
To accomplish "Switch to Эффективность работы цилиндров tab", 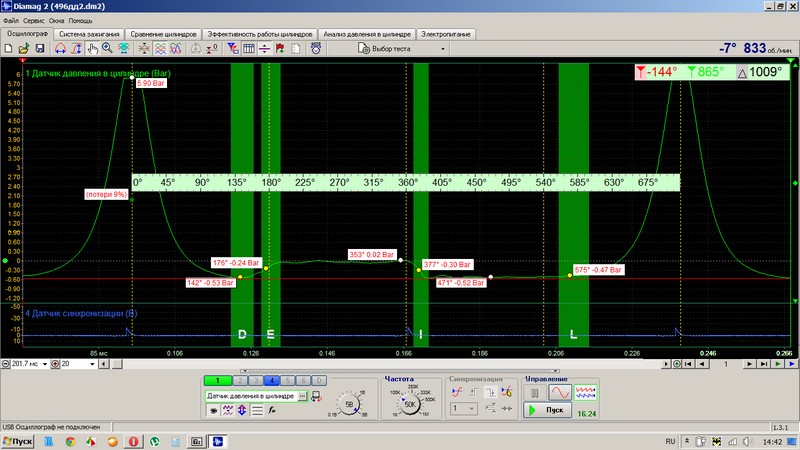I will click(260, 34).
